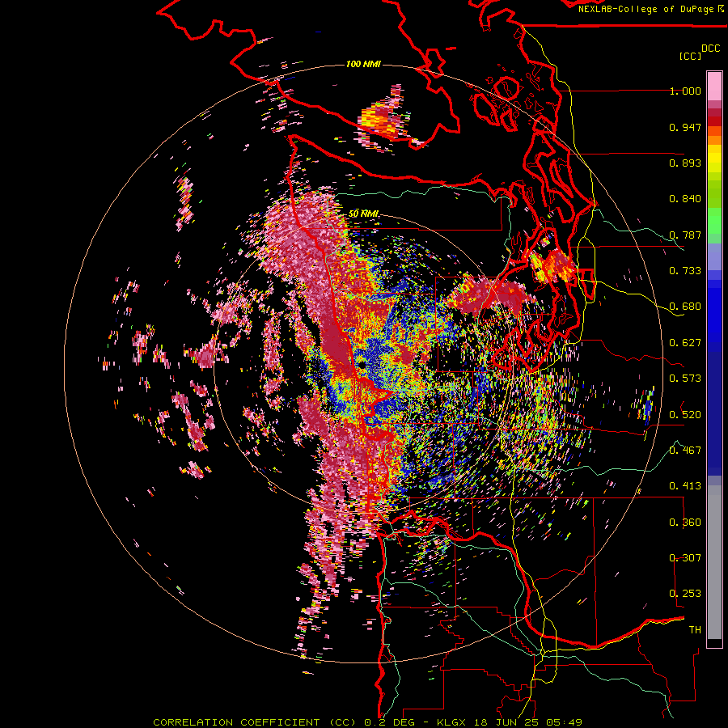Click the 0.573 scale value

pyautogui.click(x=685, y=379)
